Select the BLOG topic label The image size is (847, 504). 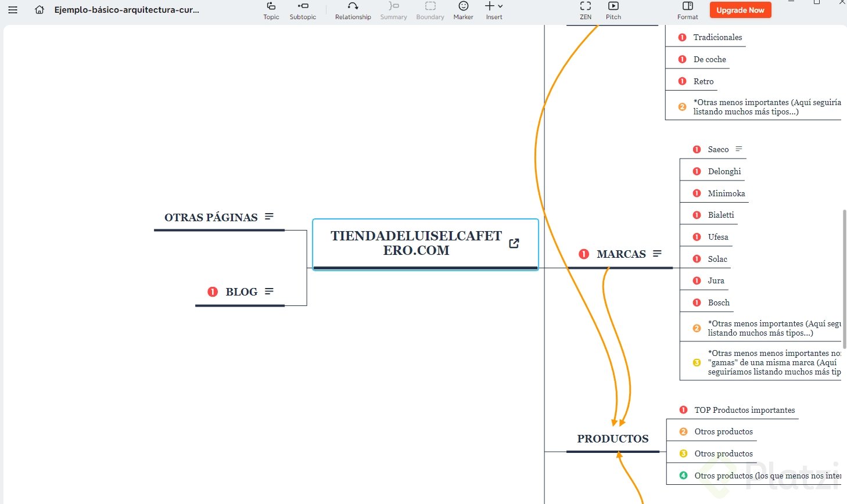click(x=242, y=292)
